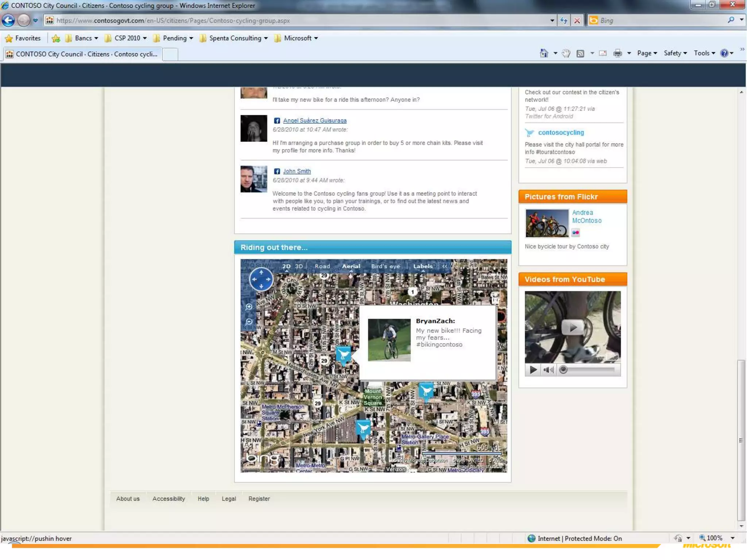Toggle map Labels option
747x560 pixels.
(x=423, y=267)
